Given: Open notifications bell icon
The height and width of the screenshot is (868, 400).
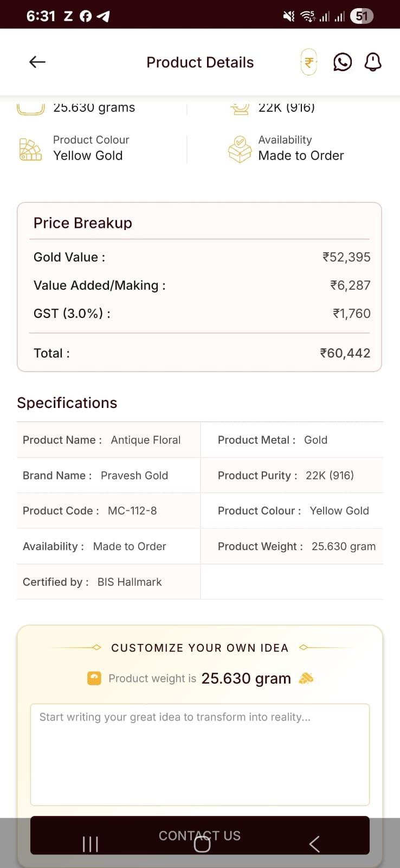Looking at the screenshot, I should coord(373,62).
